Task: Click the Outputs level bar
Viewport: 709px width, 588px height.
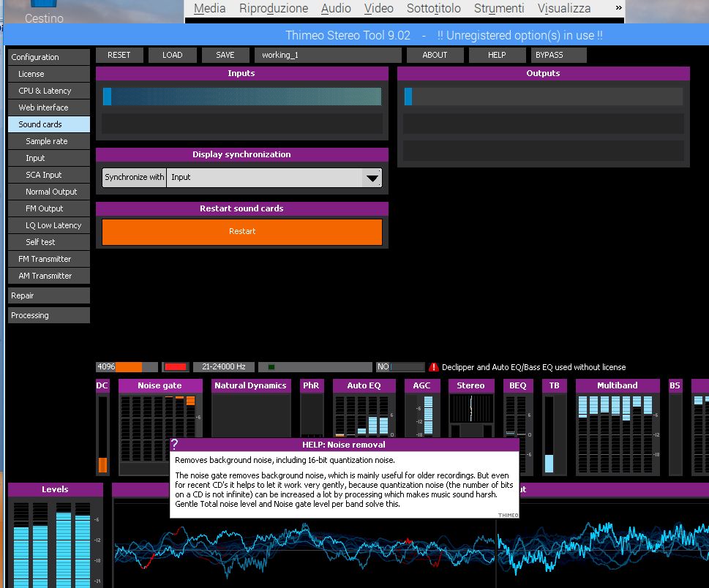Action: 543,97
